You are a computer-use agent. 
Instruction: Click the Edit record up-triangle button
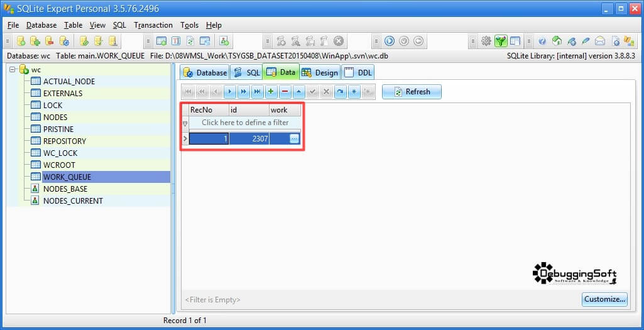298,92
